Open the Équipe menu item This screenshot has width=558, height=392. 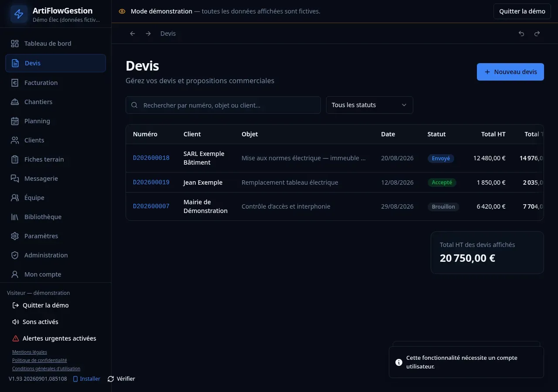pos(55,198)
